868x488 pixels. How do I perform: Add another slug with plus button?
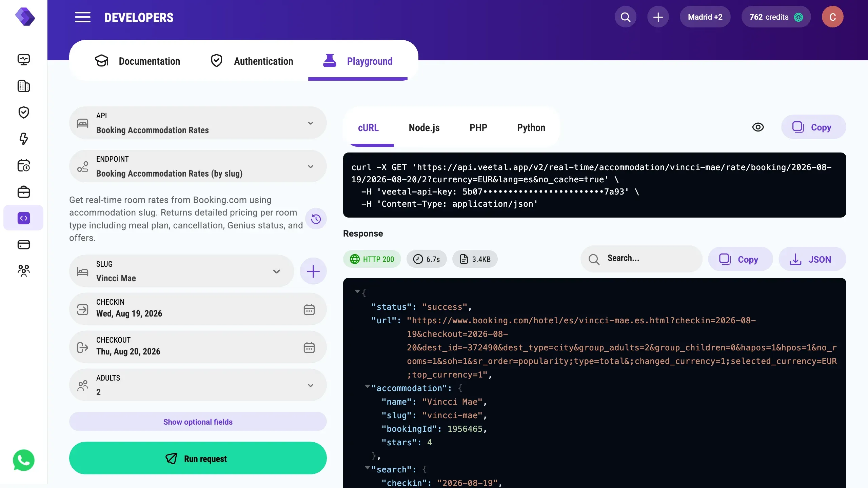(313, 271)
